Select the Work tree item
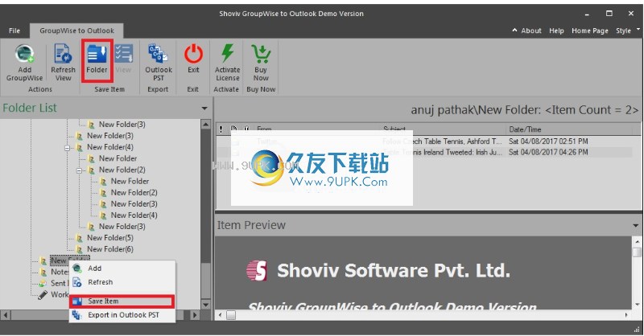The width and height of the screenshot is (644, 336). (x=60, y=294)
